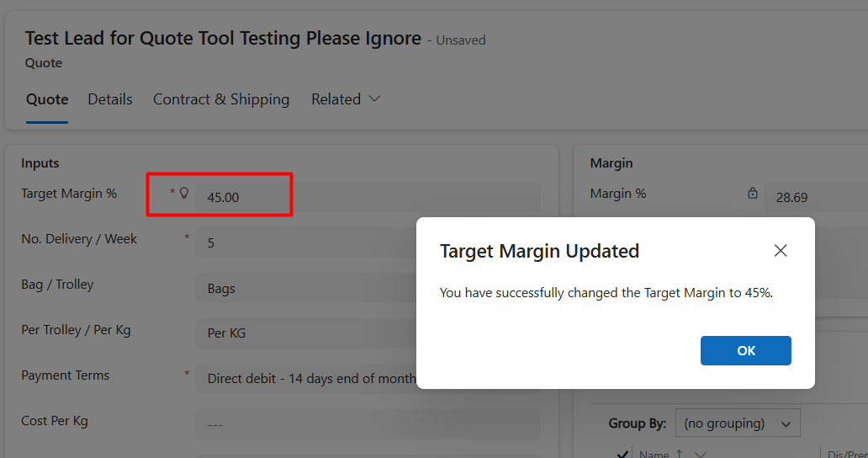Open the Contract & Shipping tab
The width and height of the screenshot is (868, 458).
click(x=221, y=99)
